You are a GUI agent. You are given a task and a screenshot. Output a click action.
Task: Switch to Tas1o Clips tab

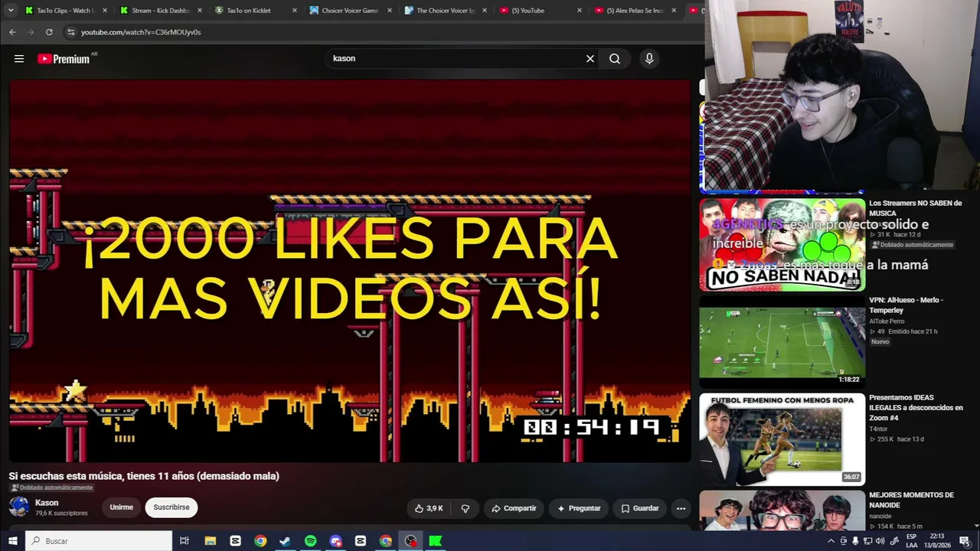point(65,11)
